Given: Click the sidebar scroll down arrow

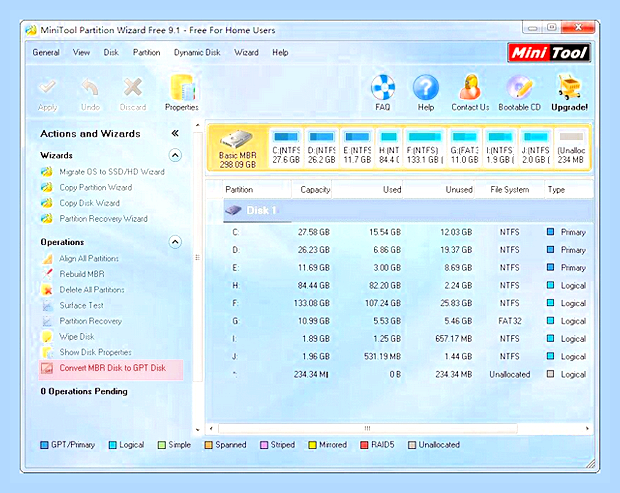Looking at the screenshot, I should click(198, 429).
